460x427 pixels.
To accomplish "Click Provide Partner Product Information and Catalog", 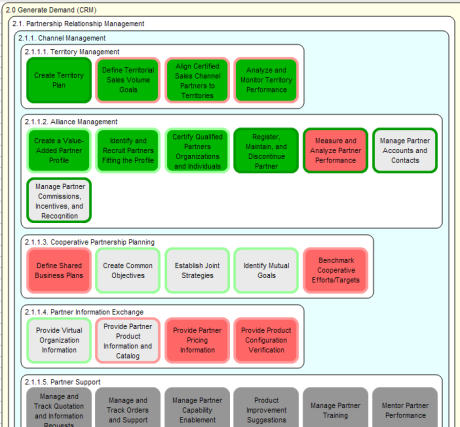I will click(x=128, y=340).
